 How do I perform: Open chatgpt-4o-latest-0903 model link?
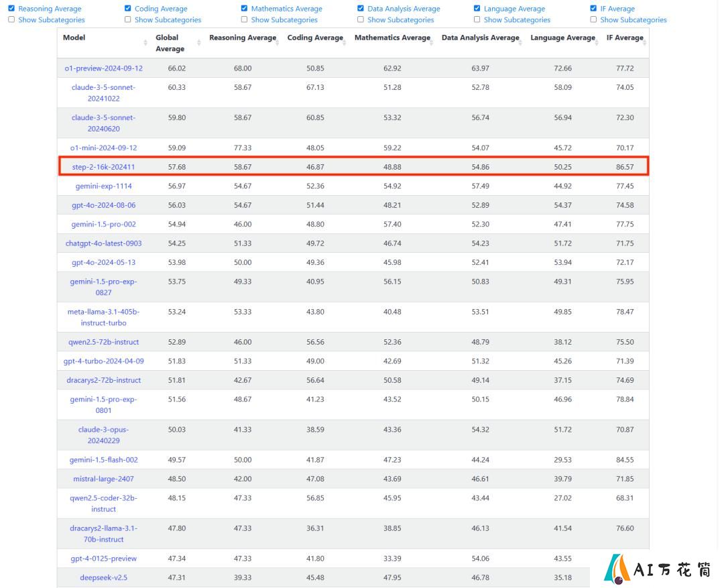tap(103, 243)
